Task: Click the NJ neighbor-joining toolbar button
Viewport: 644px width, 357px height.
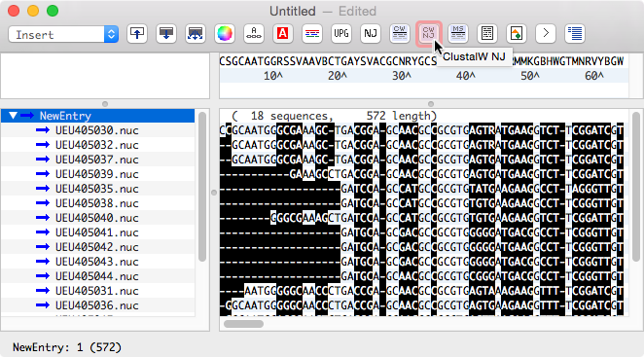Action: point(371,33)
